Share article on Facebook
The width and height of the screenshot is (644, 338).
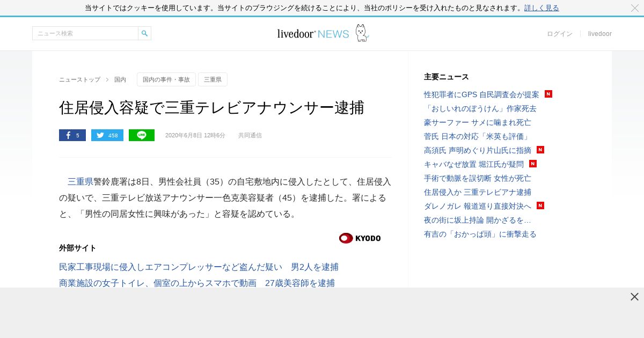click(x=72, y=135)
